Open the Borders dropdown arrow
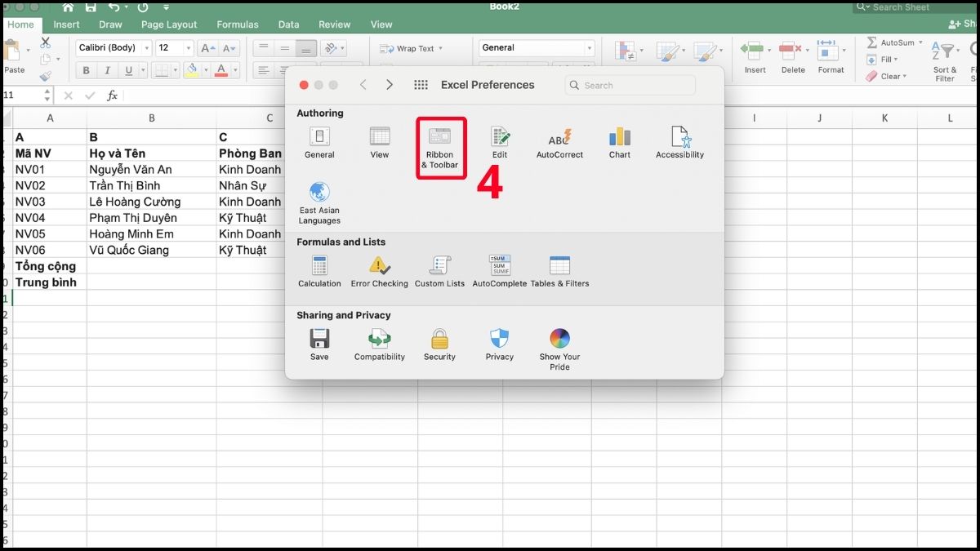Screen dimensions: 980x551 pos(175,71)
